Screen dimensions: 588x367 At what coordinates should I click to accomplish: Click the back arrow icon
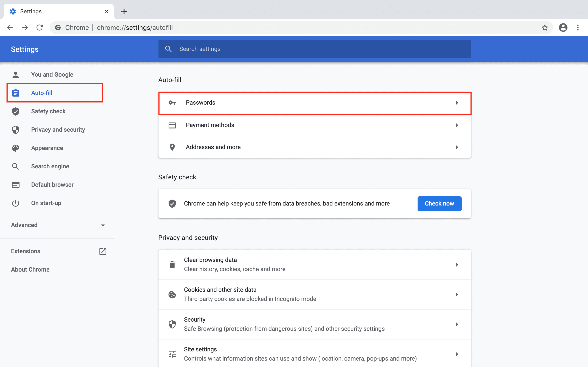click(10, 28)
